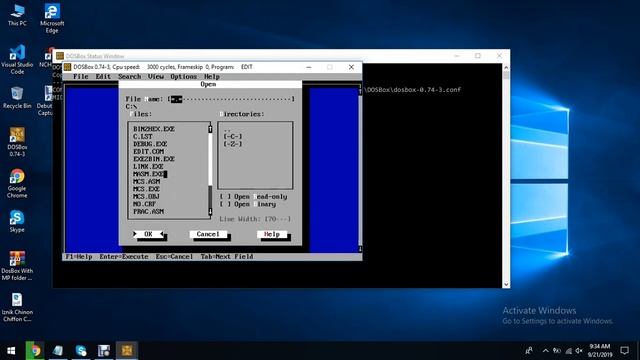The image size is (640, 360).
Task: Switch to Chrome in the taskbar
Action: click(x=35, y=351)
